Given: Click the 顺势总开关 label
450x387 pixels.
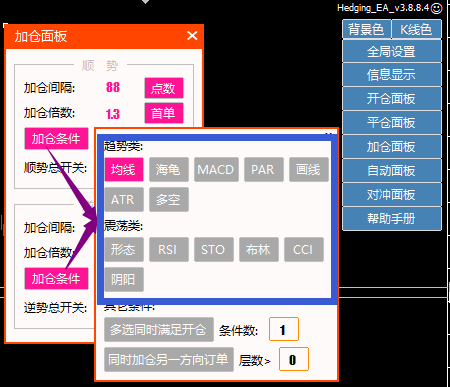Looking at the screenshot, I should pyautogui.click(x=55, y=168).
